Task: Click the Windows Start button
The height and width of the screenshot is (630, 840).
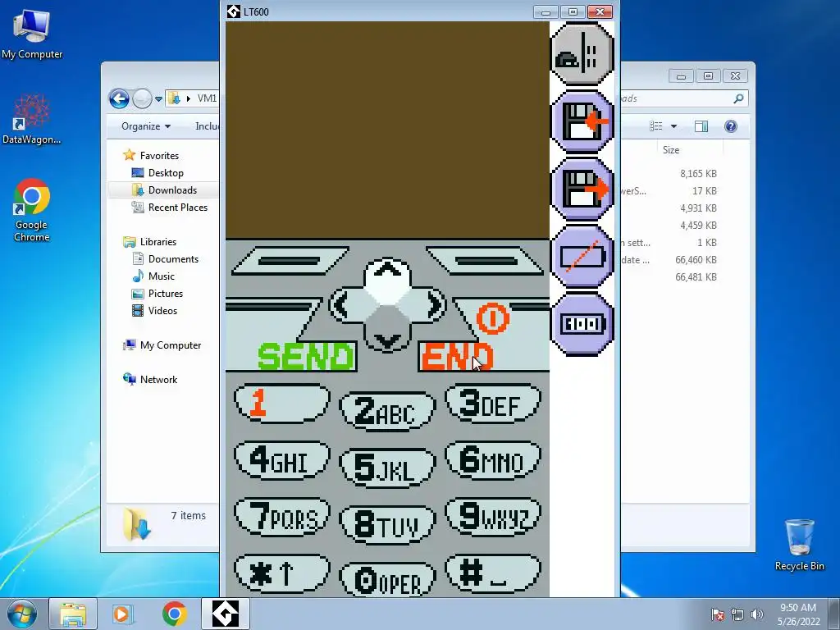Action: click(22, 614)
